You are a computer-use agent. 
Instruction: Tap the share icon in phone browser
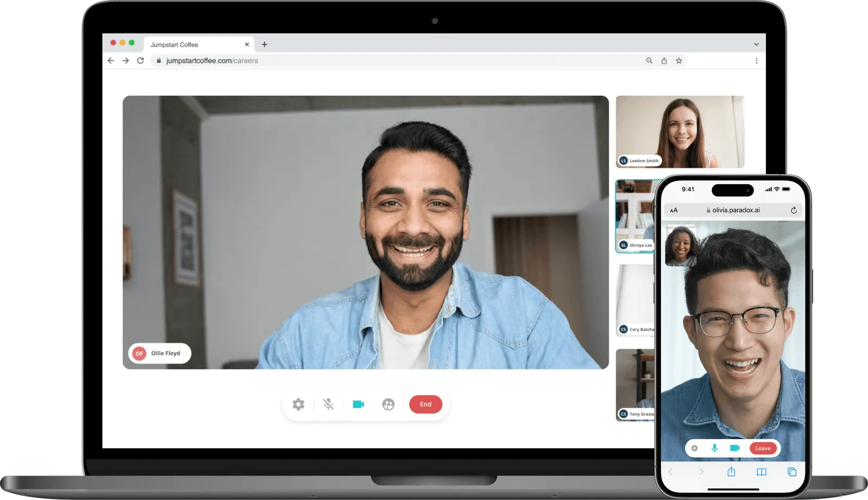tap(731, 472)
